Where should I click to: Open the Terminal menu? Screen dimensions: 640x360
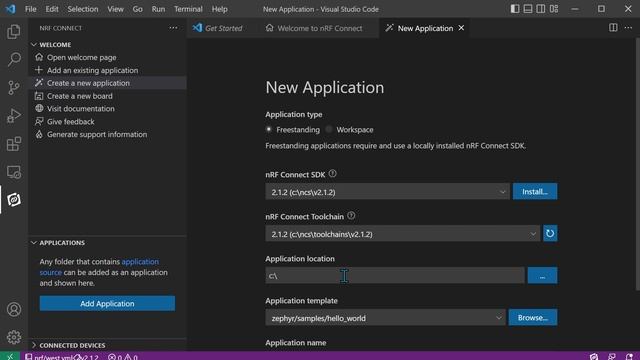click(x=188, y=9)
